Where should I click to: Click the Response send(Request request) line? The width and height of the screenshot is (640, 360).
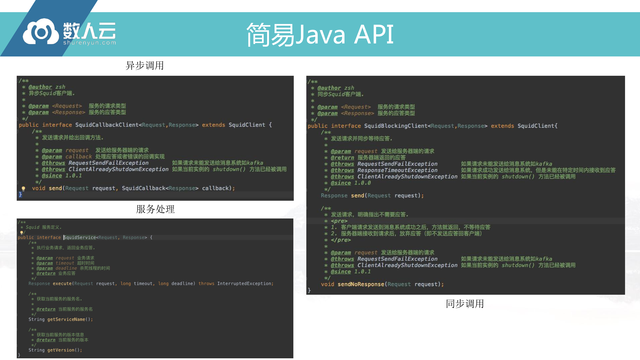click(372, 196)
